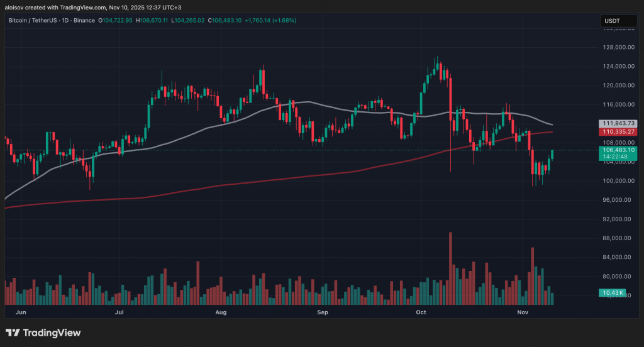Image resolution: width=644 pixels, height=347 pixels.
Task: Click the Jul date on time axis
Action: 119,312
